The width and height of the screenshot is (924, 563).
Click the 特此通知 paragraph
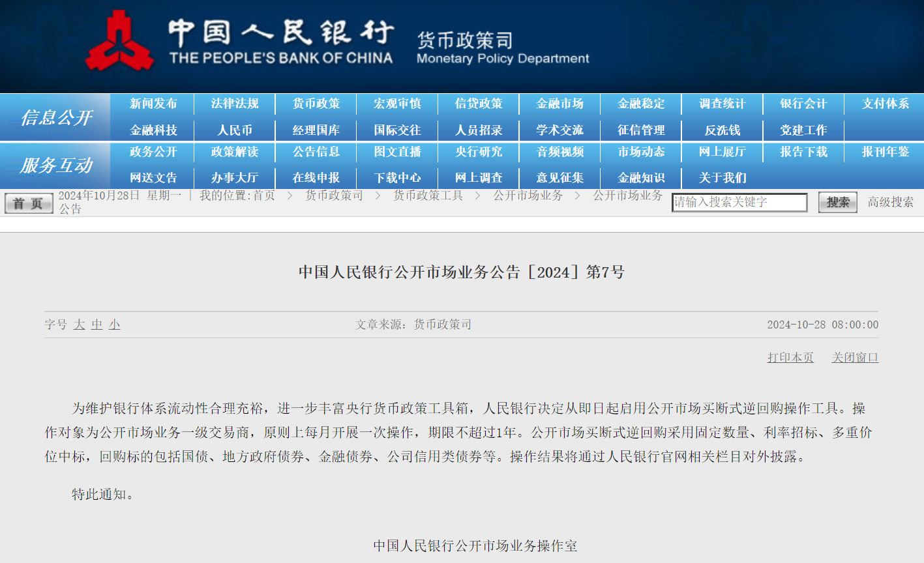103,495
